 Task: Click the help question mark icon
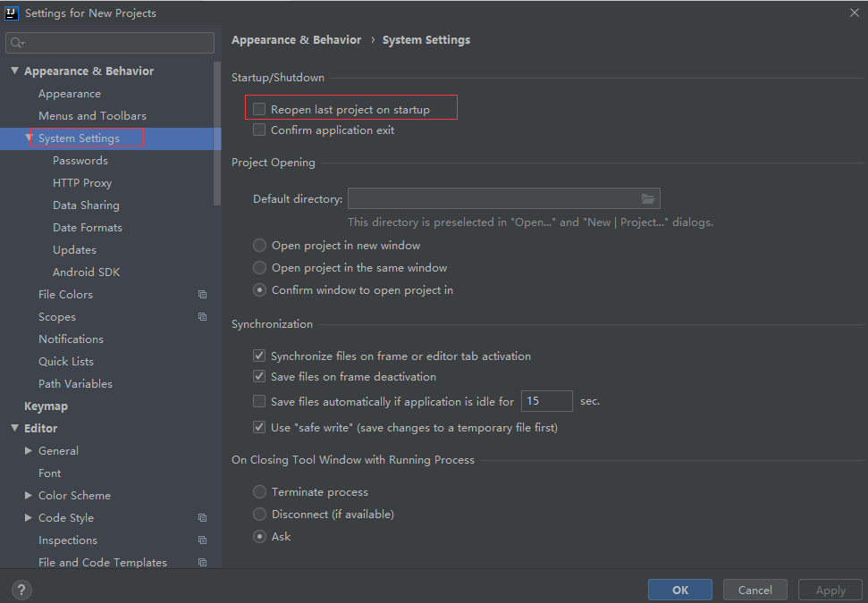click(x=21, y=590)
